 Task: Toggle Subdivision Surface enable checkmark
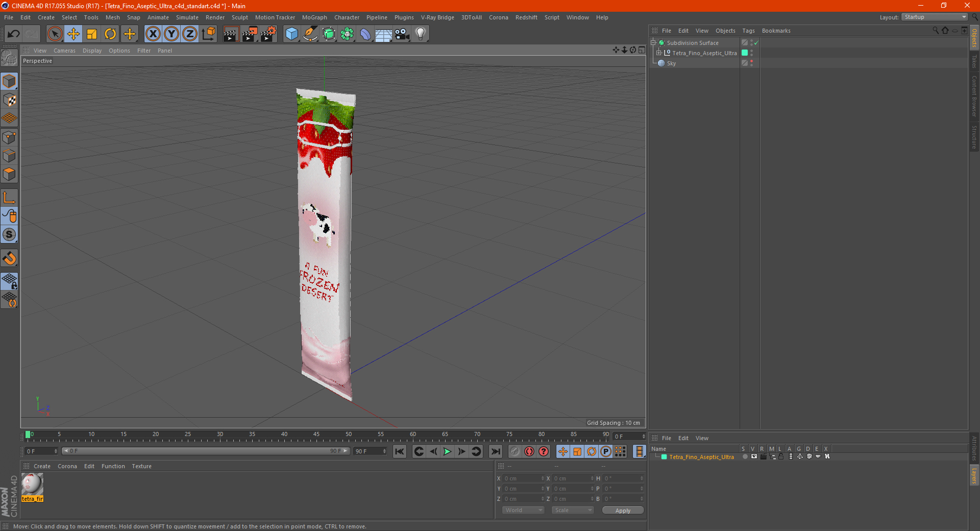pos(756,43)
